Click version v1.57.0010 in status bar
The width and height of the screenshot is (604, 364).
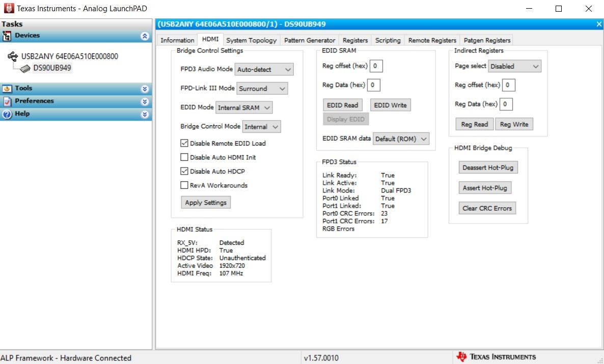pos(321,358)
